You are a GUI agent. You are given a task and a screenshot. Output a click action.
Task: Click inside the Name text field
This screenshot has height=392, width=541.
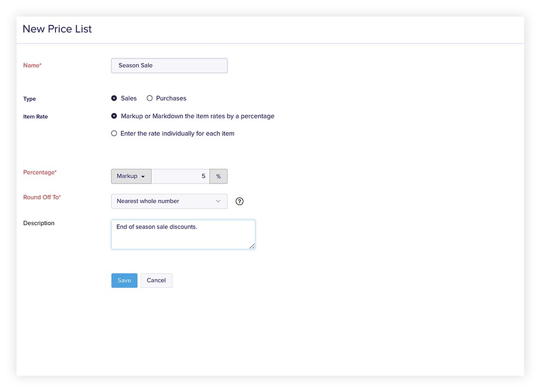[x=169, y=65]
